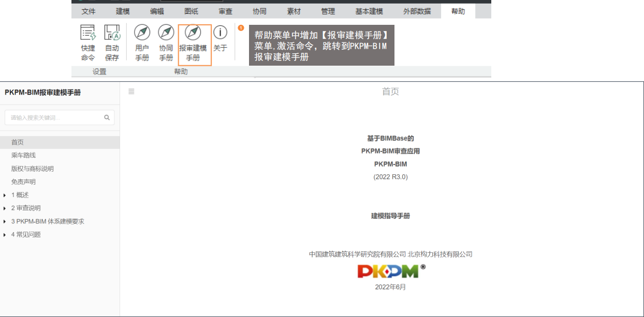The image size is (644, 317).
Task: Expand the 1 概述 chapter arrow
Action: 5,195
